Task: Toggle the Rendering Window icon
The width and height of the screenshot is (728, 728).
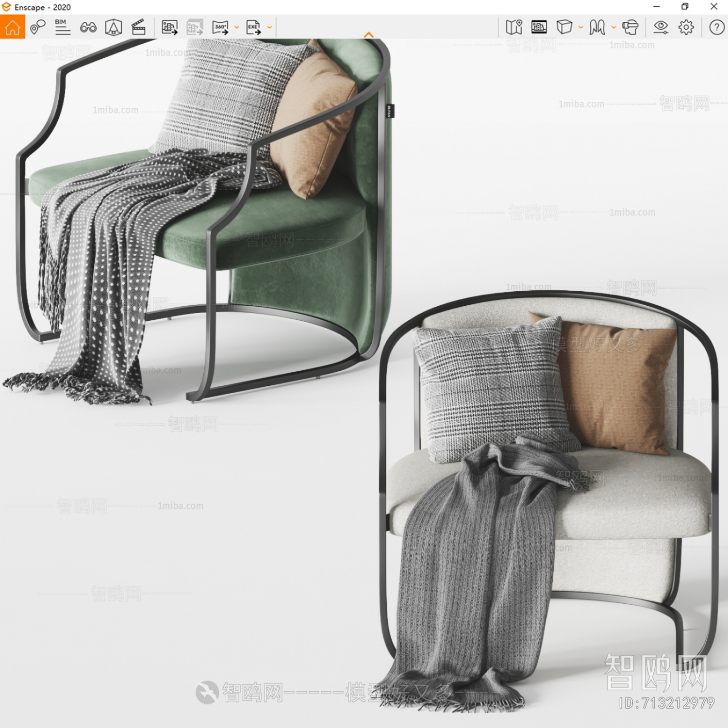Action: (x=539, y=27)
